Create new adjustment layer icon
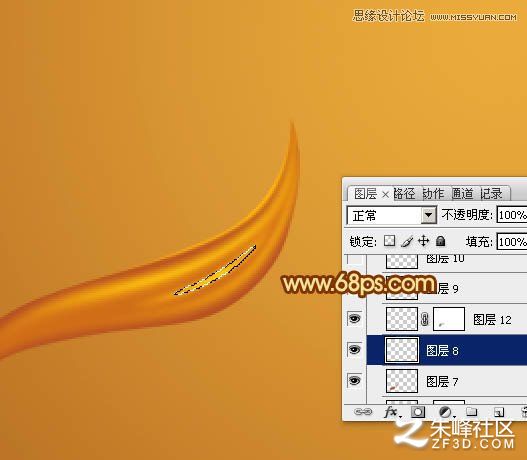The width and height of the screenshot is (527, 460). [x=445, y=412]
